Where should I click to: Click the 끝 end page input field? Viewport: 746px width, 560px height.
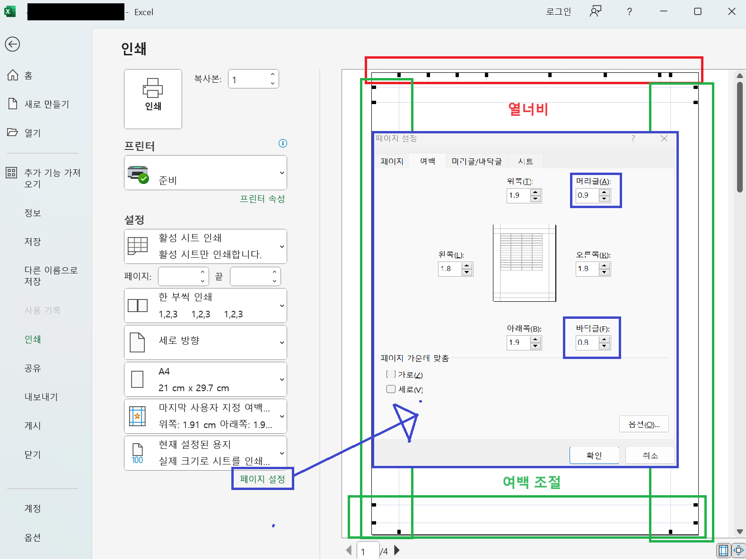[255, 277]
